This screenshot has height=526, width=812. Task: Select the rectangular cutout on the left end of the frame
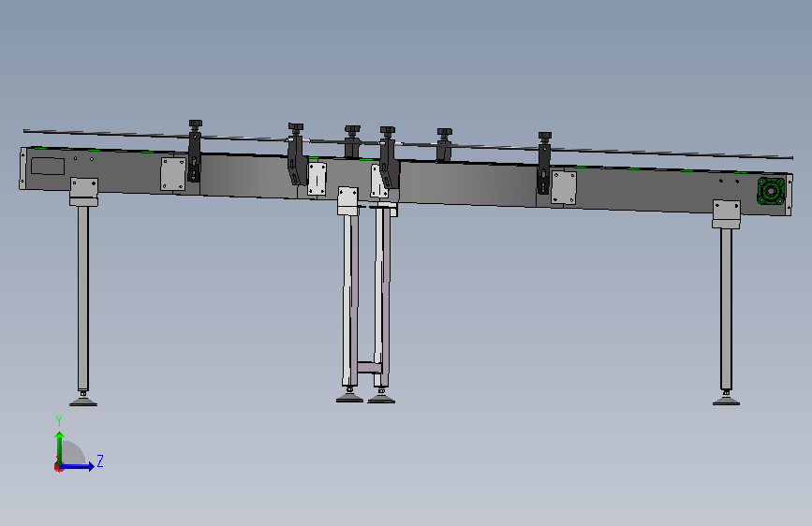tap(48, 167)
